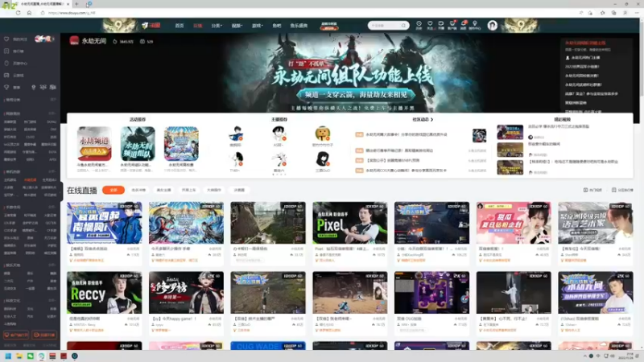Open 鱼吧 in top navigation

tap(276, 26)
